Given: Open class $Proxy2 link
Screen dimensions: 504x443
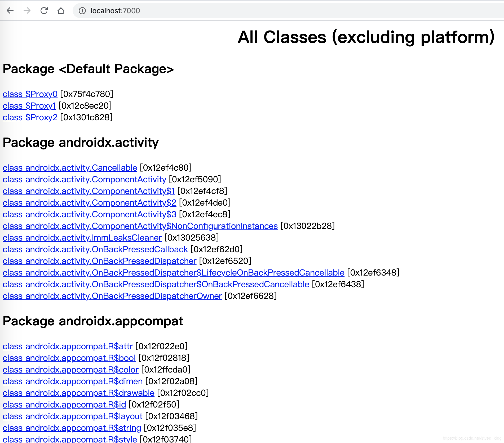Looking at the screenshot, I should pos(30,117).
